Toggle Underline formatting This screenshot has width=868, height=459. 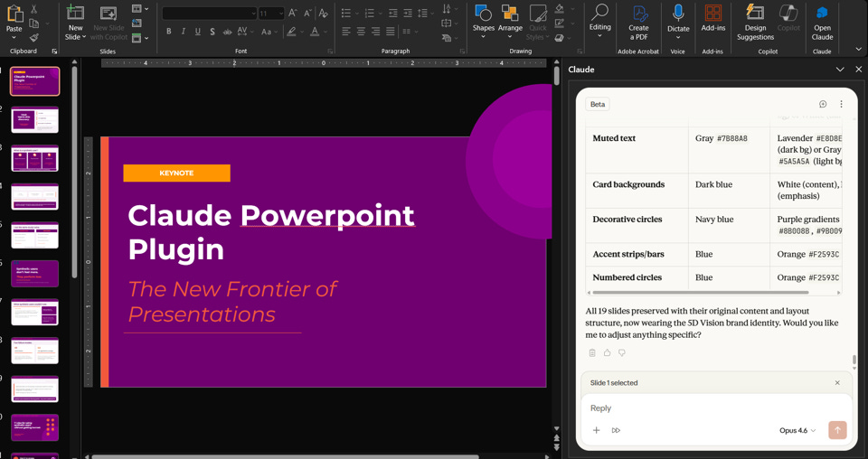pos(198,32)
